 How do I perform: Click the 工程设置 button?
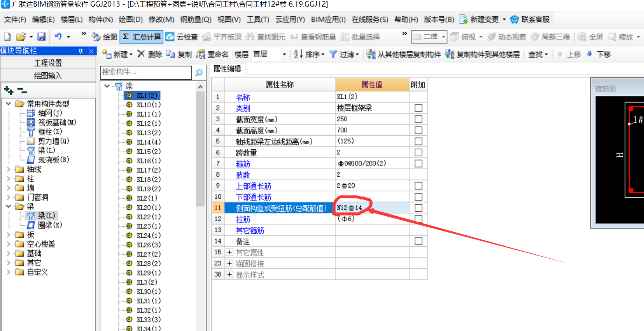48,63
